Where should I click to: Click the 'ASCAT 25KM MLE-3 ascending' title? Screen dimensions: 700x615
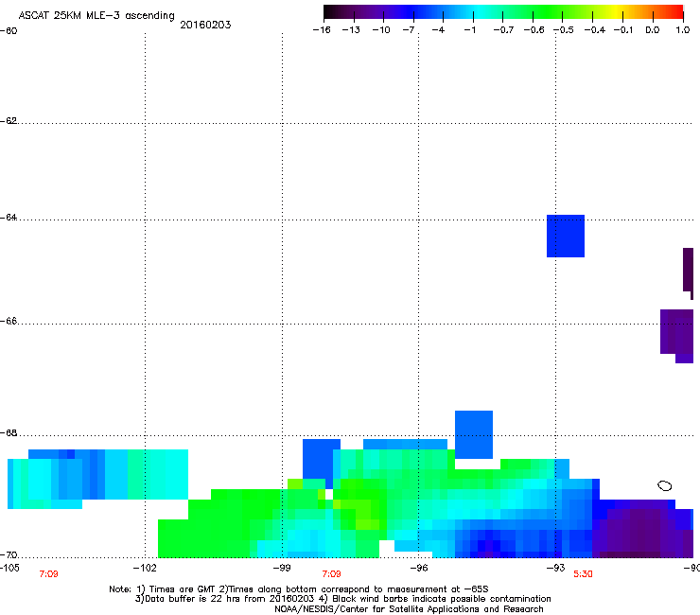coord(96,16)
